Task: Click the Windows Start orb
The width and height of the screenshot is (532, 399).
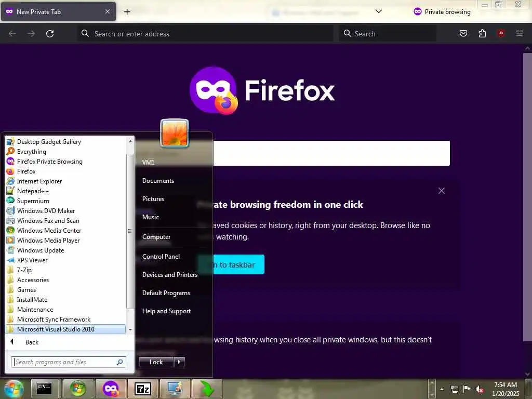Action: coord(14,389)
